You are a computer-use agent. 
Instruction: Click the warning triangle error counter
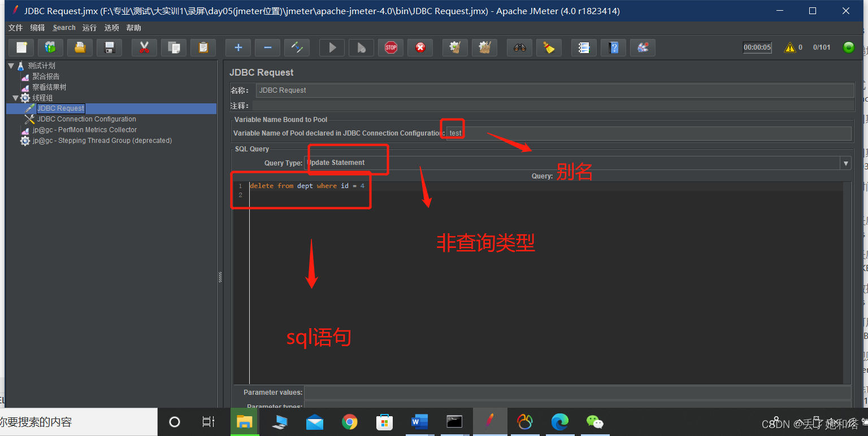790,47
